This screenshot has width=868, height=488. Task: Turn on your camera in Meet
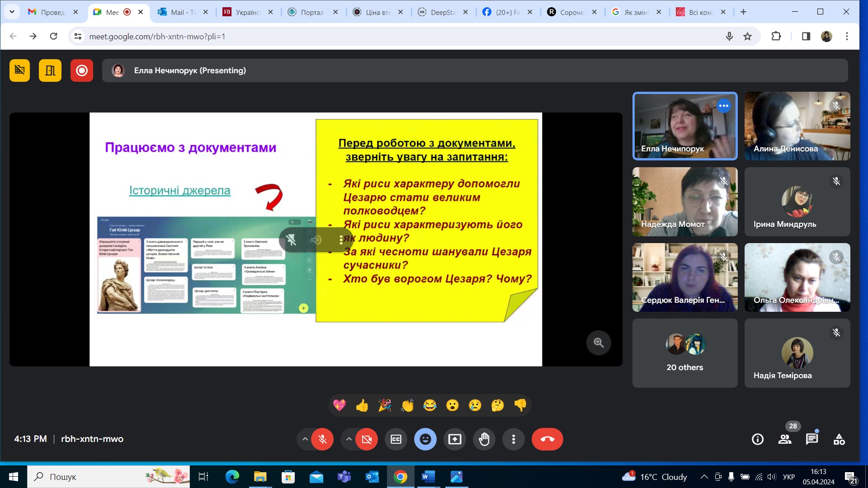point(367,439)
